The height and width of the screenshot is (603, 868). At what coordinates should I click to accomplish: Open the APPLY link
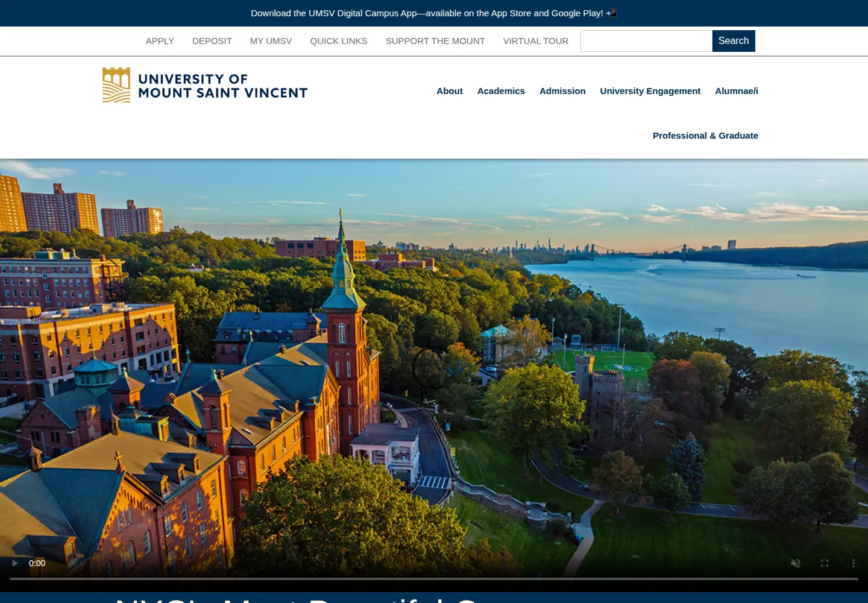[160, 41]
